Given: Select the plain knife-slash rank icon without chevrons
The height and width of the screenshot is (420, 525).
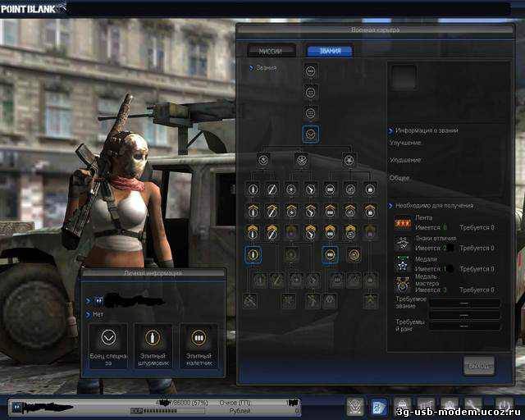Looking at the screenshot, I should click(x=272, y=189).
